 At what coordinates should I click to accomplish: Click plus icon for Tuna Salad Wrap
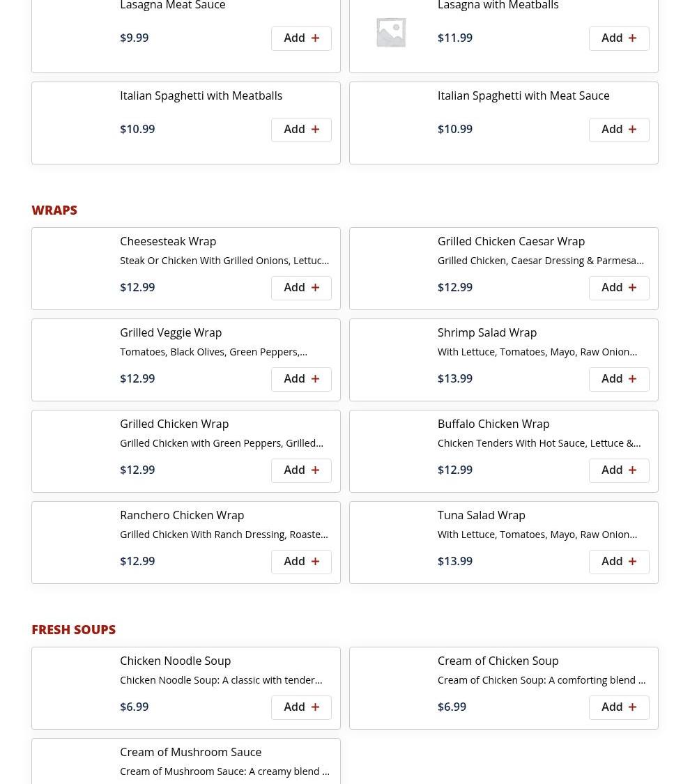632,562
